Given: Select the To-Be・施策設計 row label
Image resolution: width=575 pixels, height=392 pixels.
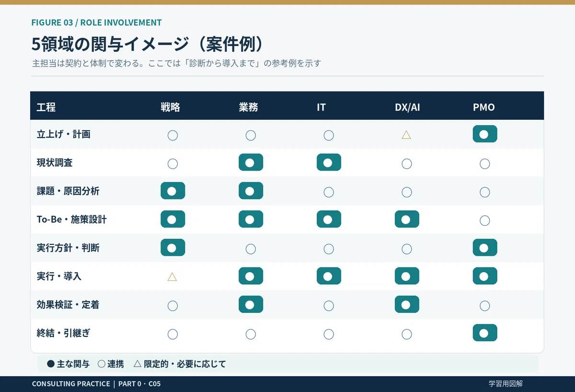Looking at the screenshot, I should click(x=72, y=219).
